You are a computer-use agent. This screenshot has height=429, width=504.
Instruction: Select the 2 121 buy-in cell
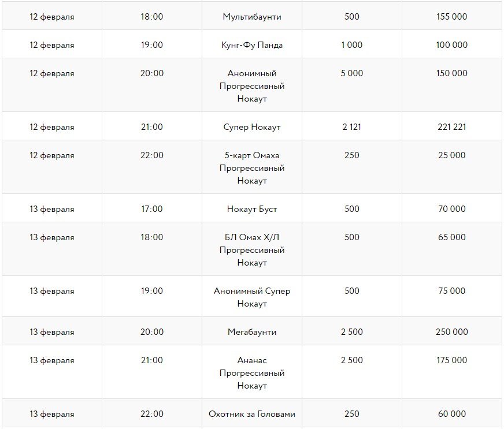click(351, 127)
